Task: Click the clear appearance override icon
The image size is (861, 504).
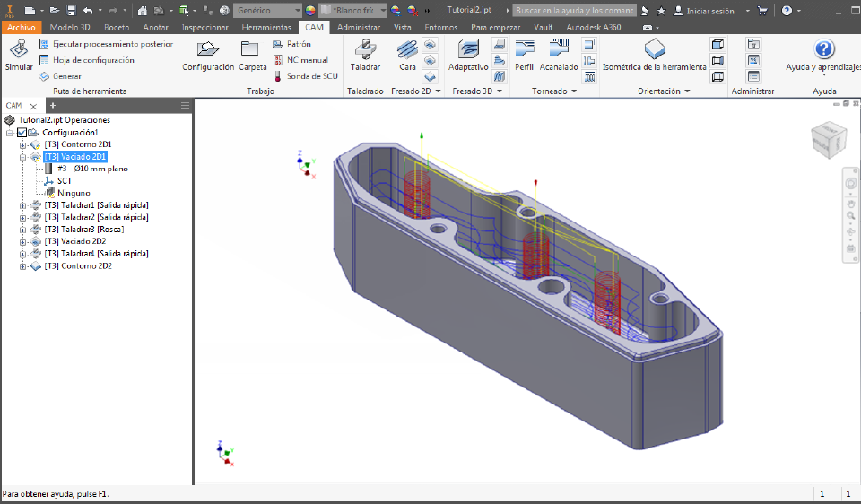Action: 413,11
